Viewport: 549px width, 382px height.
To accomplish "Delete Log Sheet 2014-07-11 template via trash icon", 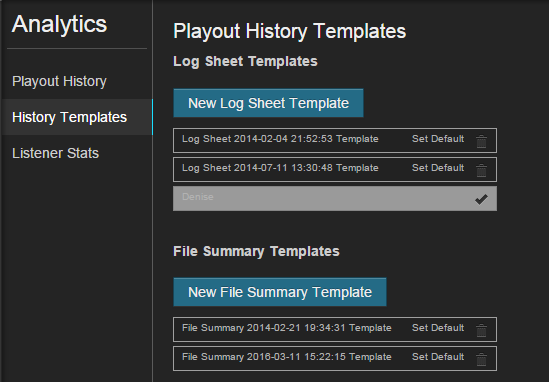I will pyautogui.click(x=481, y=171).
